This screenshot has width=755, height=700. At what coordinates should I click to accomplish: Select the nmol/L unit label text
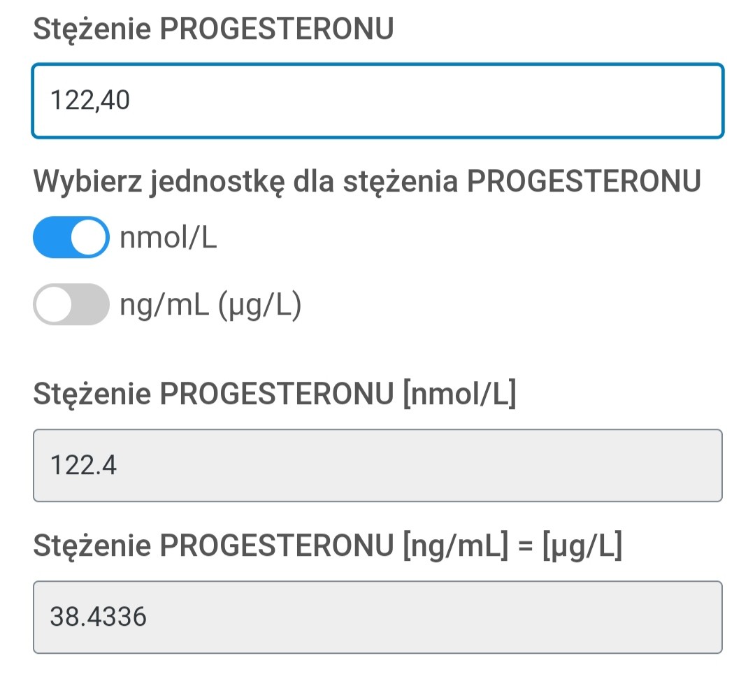pyautogui.click(x=168, y=238)
